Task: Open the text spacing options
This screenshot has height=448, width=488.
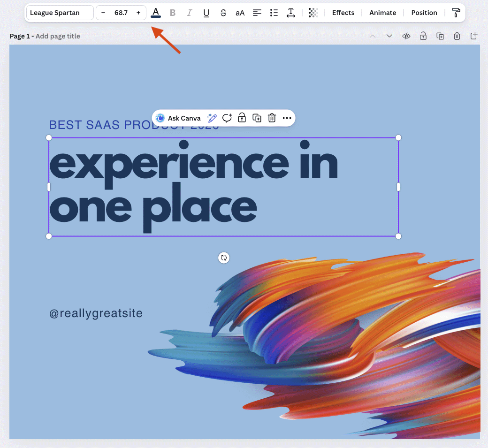Action: tap(291, 13)
